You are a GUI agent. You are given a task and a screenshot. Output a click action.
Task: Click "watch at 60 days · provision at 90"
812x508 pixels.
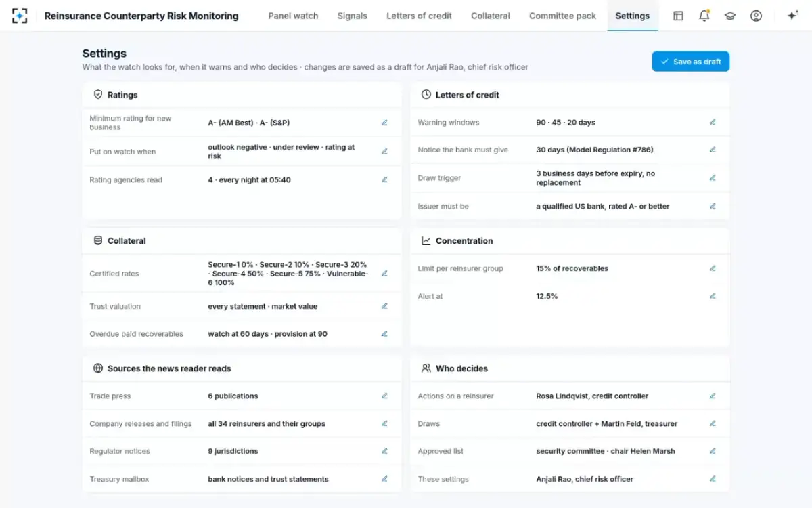(267, 334)
